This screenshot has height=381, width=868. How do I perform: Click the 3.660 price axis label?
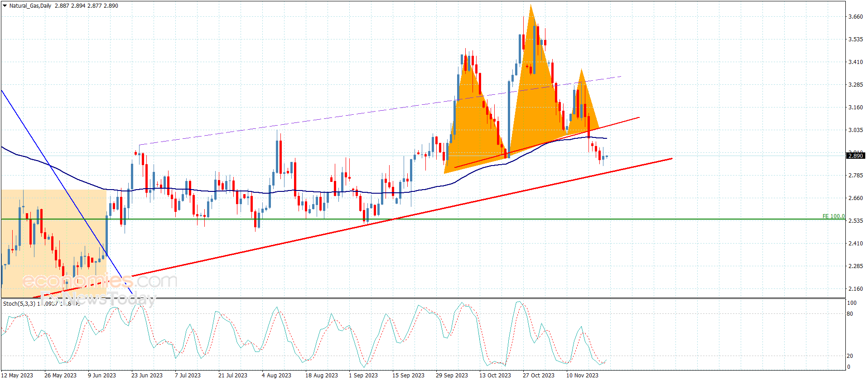tap(855, 17)
